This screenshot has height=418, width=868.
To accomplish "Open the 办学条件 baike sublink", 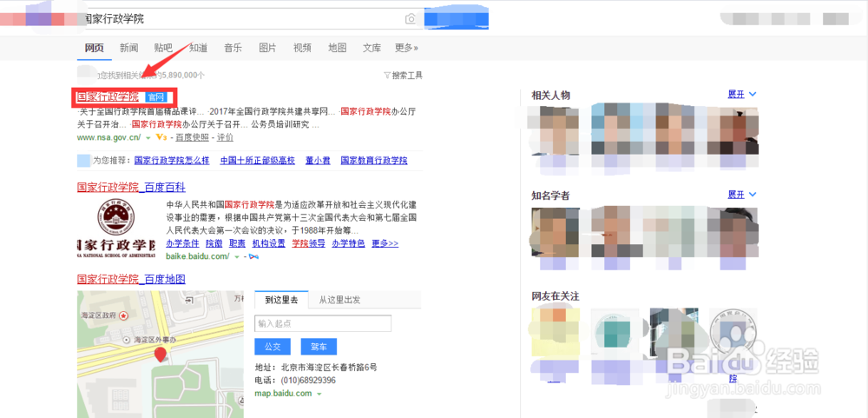I will point(182,243).
